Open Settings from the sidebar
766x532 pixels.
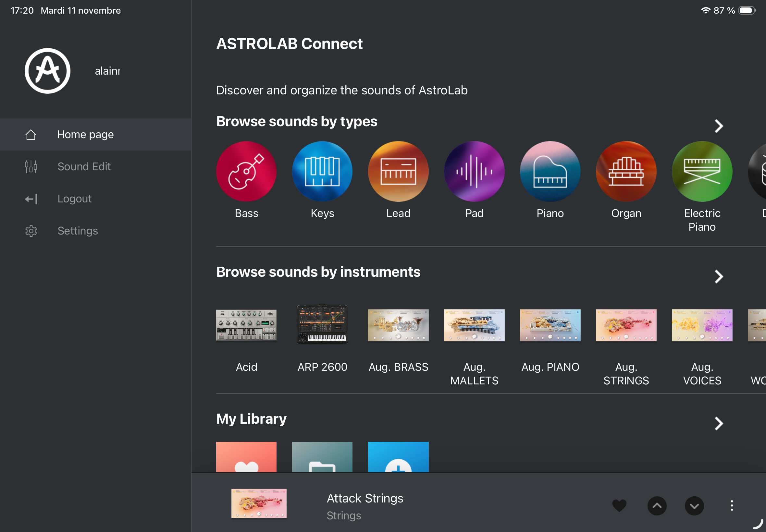tap(77, 231)
